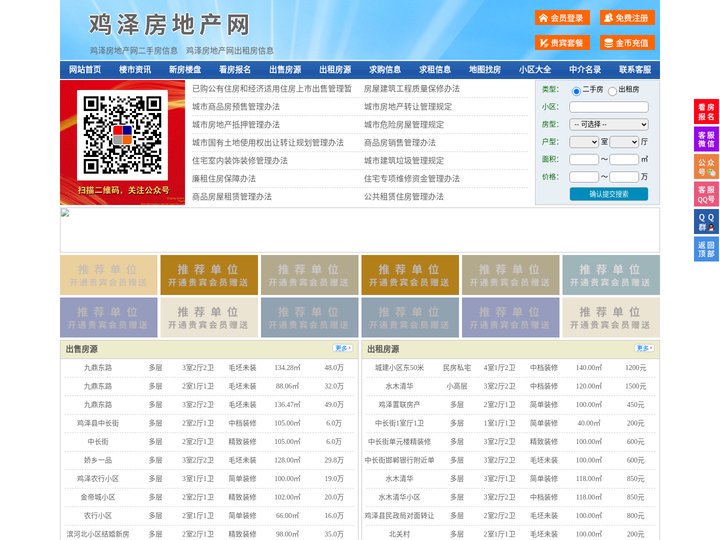This screenshot has width=720, height=540.
Task: Click the 鸡泽房地产网 site title logo
Action: tap(169, 25)
